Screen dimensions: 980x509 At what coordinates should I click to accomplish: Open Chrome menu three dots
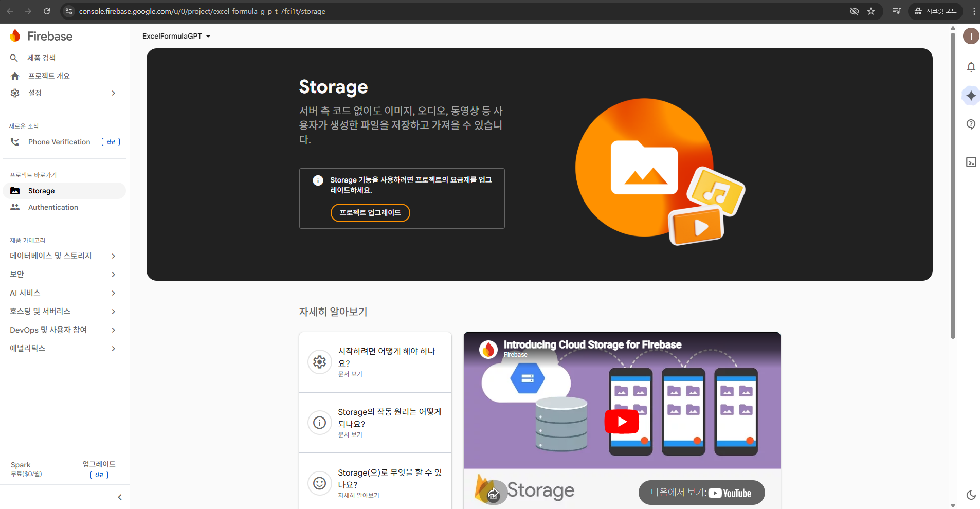[974, 11]
